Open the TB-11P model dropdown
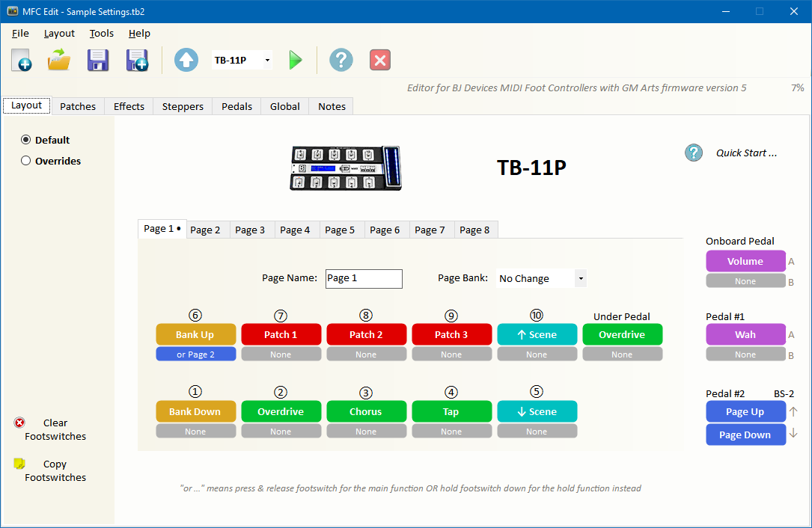This screenshot has width=812, height=528. coord(267,61)
